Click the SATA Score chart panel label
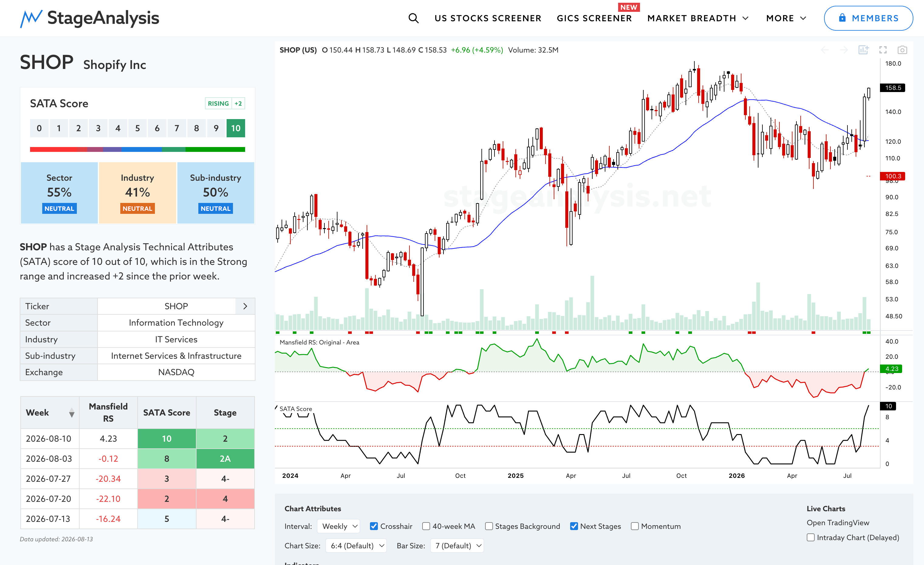The height and width of the screenshot is (565, 924). (x=296, y=409)
